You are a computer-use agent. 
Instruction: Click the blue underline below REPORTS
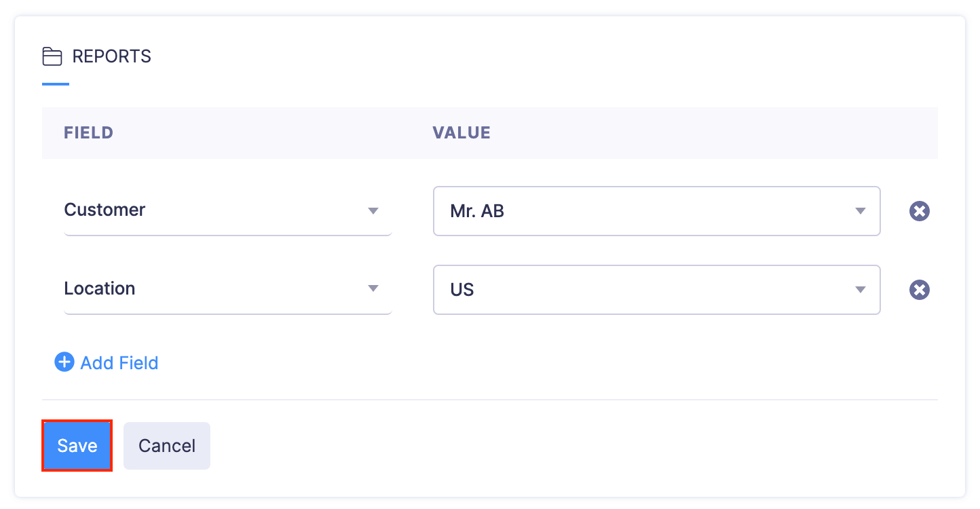click(x=56, y=84)
